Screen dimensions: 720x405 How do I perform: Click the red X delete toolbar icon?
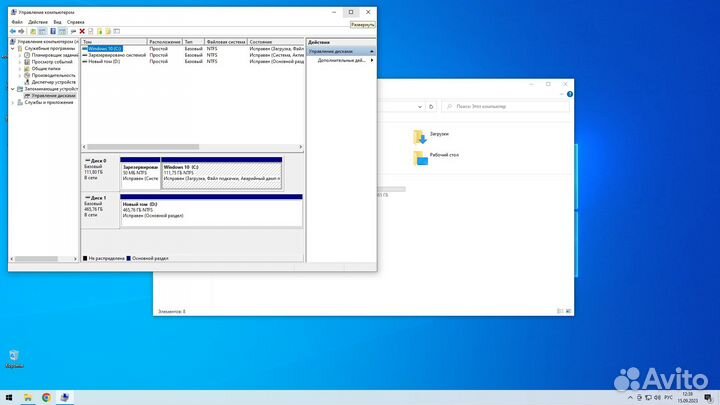click(82, 31)
